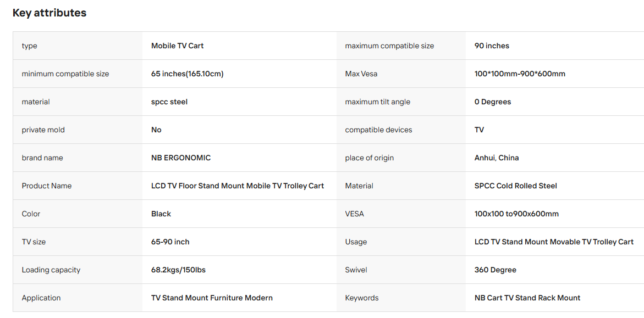The image size is (644, 318).
Task: Click the 360 Degree swivel value
Action: (x=496, y=270)
